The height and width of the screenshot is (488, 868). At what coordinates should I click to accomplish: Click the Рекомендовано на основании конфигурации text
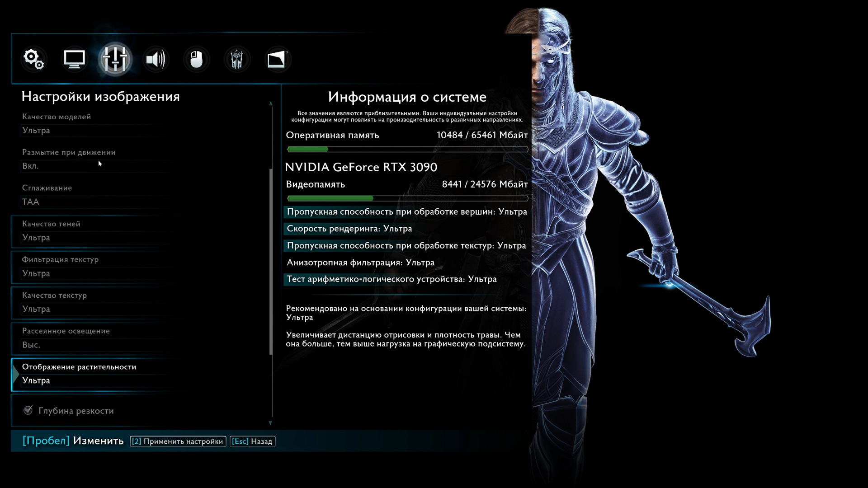406,313
